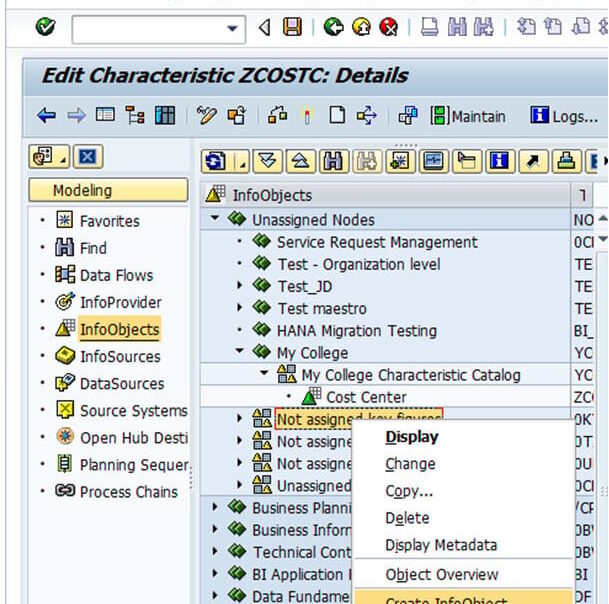
Task: Close the navigation pane with X icon
Action: (88, 157)
